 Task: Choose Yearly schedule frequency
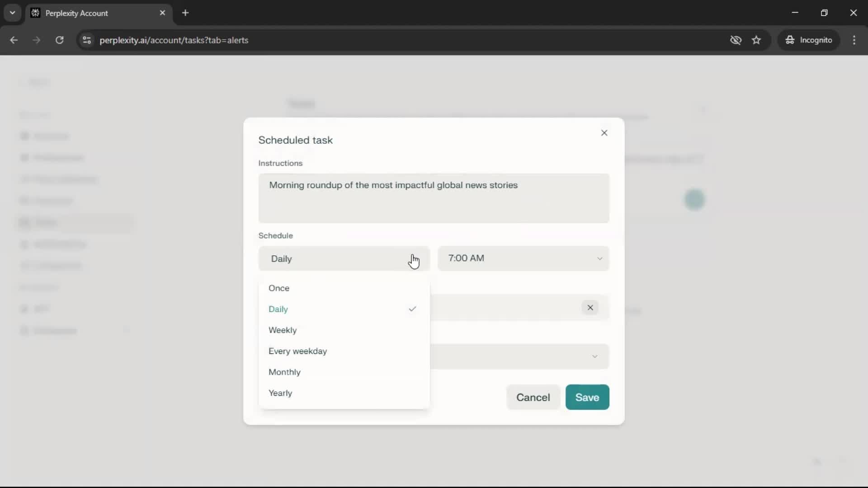click(280, 393)
